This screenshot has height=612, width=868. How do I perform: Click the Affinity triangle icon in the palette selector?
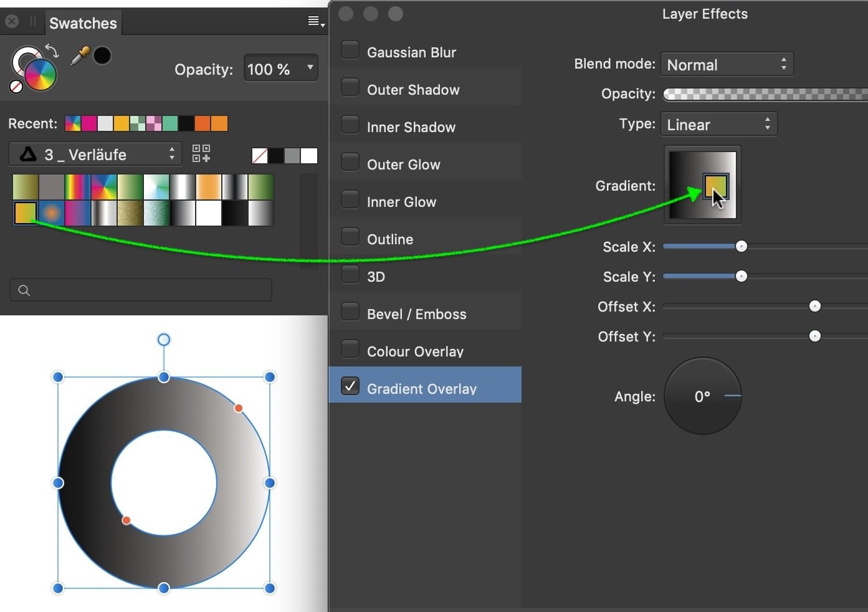27,154
